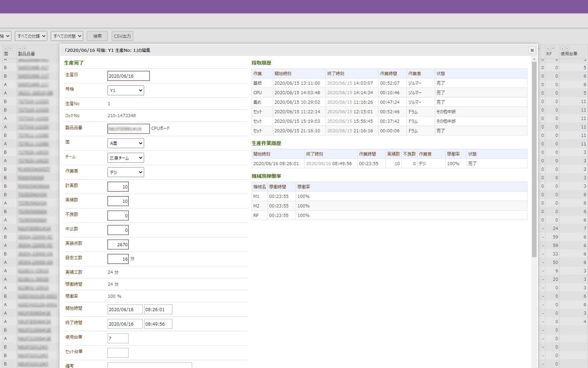Click RF row in 機械別稼働率 table
This screenshot has height=368, width=588.
pyautogui.click(x=389, y=216)
